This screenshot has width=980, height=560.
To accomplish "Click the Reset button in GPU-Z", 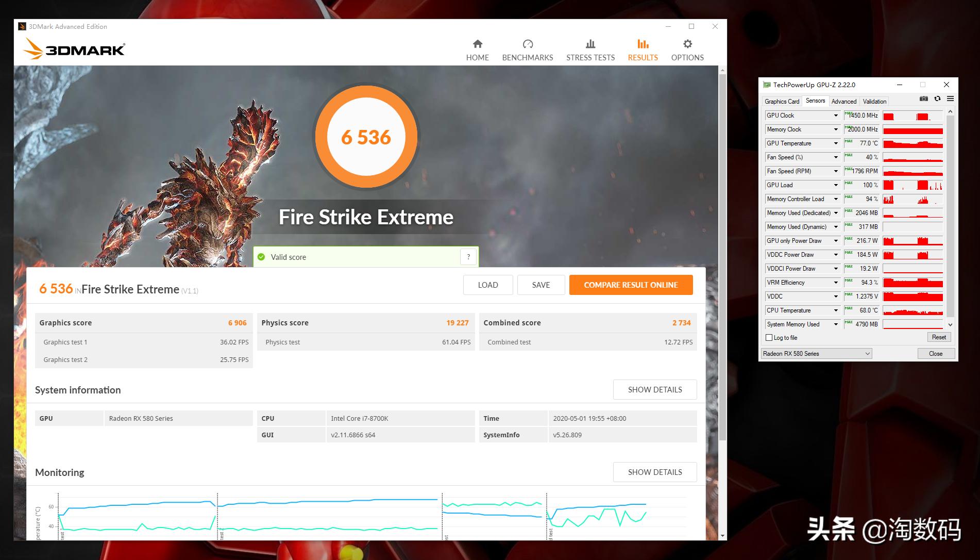I will tap(939, 337).
